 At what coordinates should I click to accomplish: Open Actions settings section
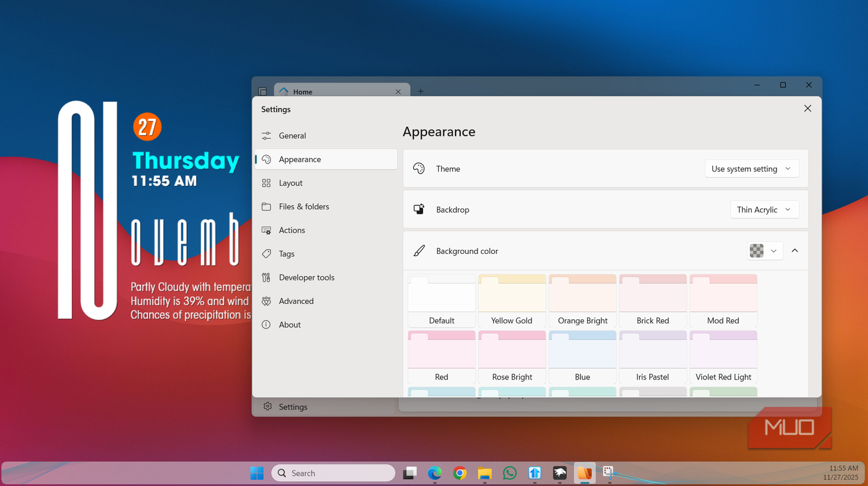[326, 230]
